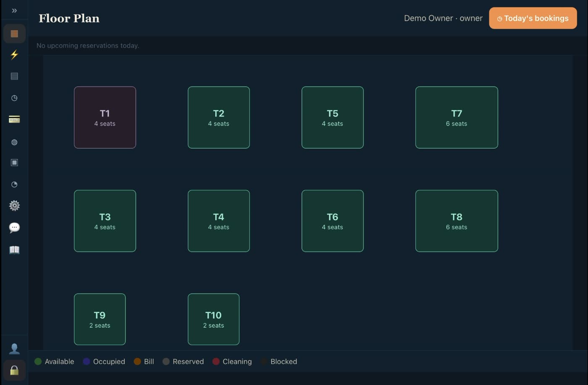588x385 pixels.
Task: Click the framed square sidebar icon
Action: [x=14, y=163]
